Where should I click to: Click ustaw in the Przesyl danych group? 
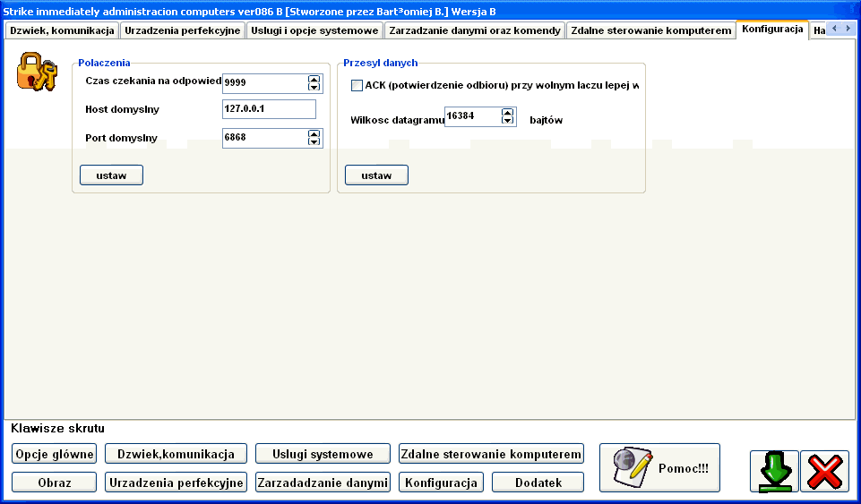pyautogui.click(x=376, y=175)
